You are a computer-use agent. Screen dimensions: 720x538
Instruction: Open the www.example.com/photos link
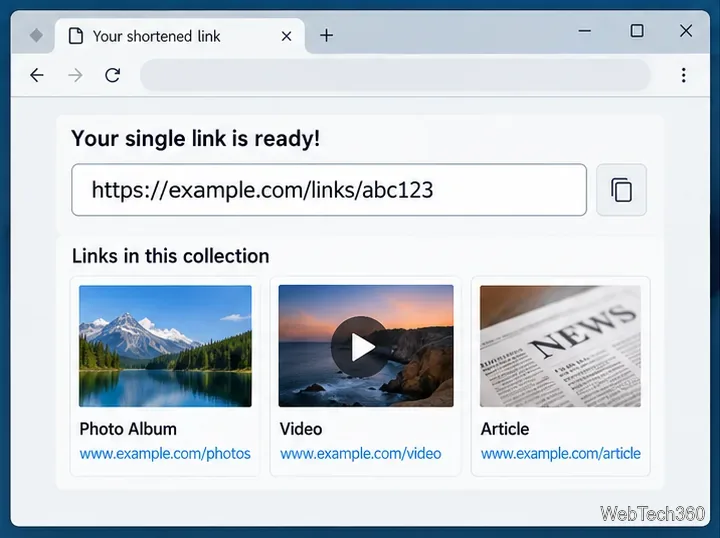click(x=165, y=454)
